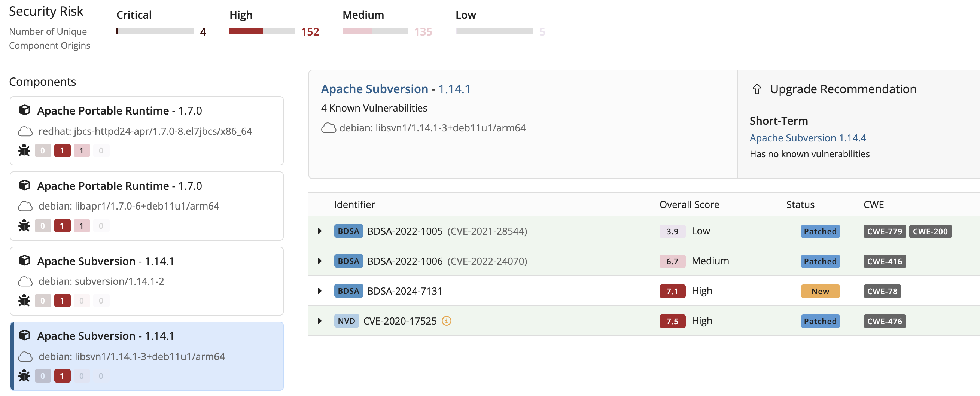Expand the BDSA-2022-1006 vulnerability row
The image size is (980, 396).
[x=320, y=261]
